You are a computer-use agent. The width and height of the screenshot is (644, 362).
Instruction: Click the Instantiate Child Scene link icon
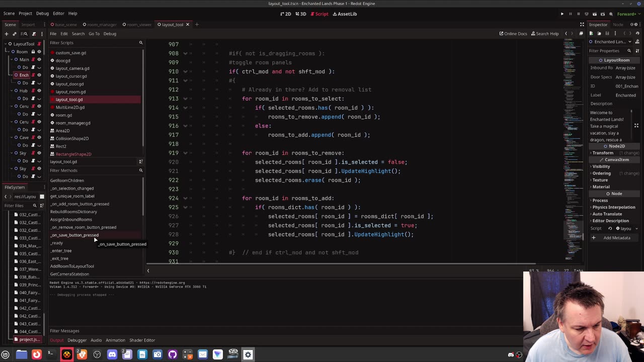(15, 34)
